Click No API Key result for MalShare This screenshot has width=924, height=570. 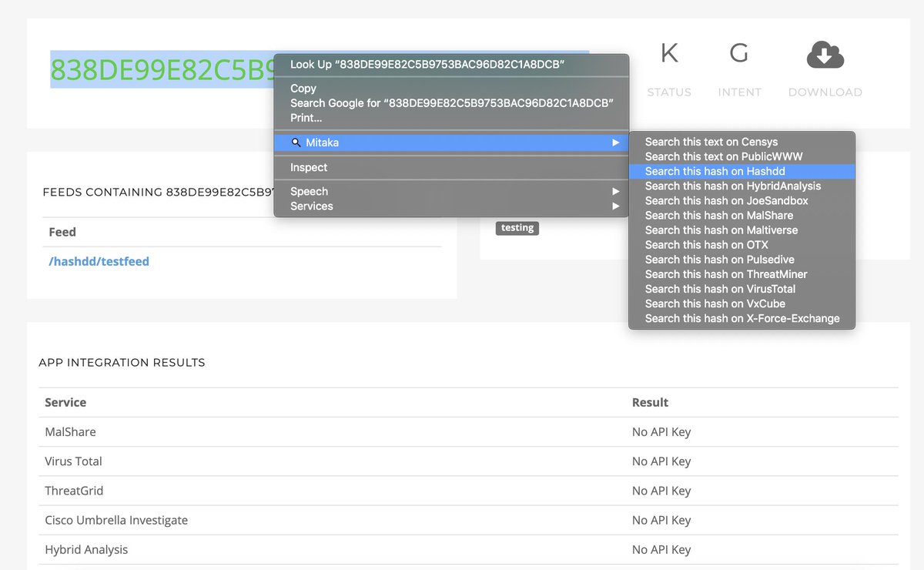coord(661,432)
